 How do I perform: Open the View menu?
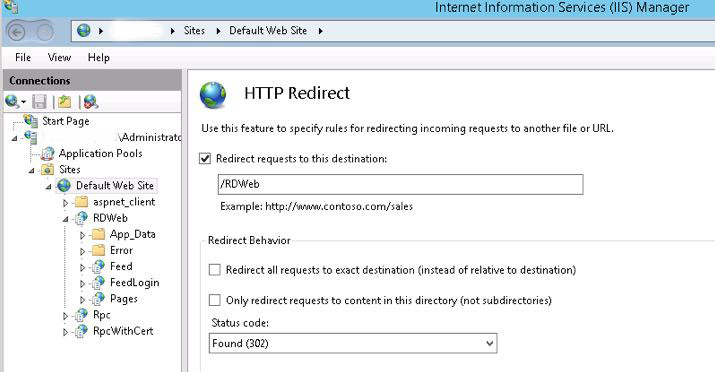coord(59,57)
